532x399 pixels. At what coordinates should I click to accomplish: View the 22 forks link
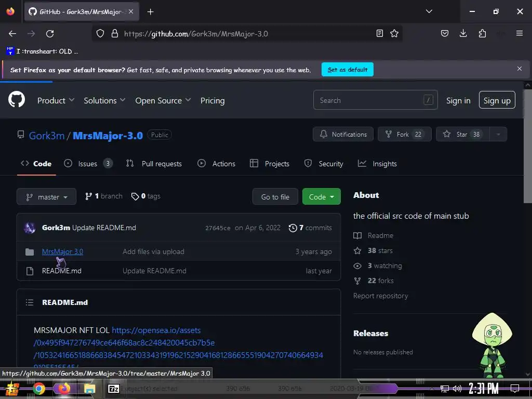pyautogui.click(x=373, y=281)
